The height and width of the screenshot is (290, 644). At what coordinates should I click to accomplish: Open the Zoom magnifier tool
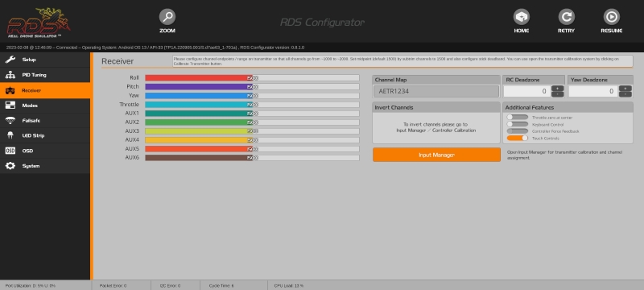click(x=167, y=17)
